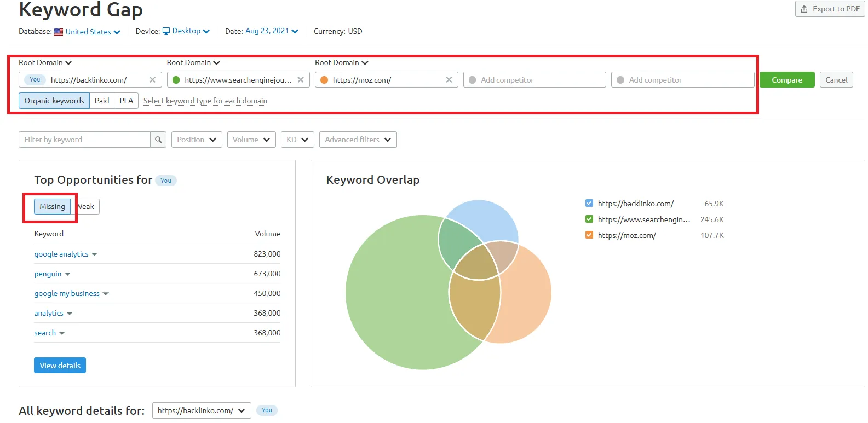868x423 pixels.
Task: Click the United States flag icon
Action: click(59, 32)
